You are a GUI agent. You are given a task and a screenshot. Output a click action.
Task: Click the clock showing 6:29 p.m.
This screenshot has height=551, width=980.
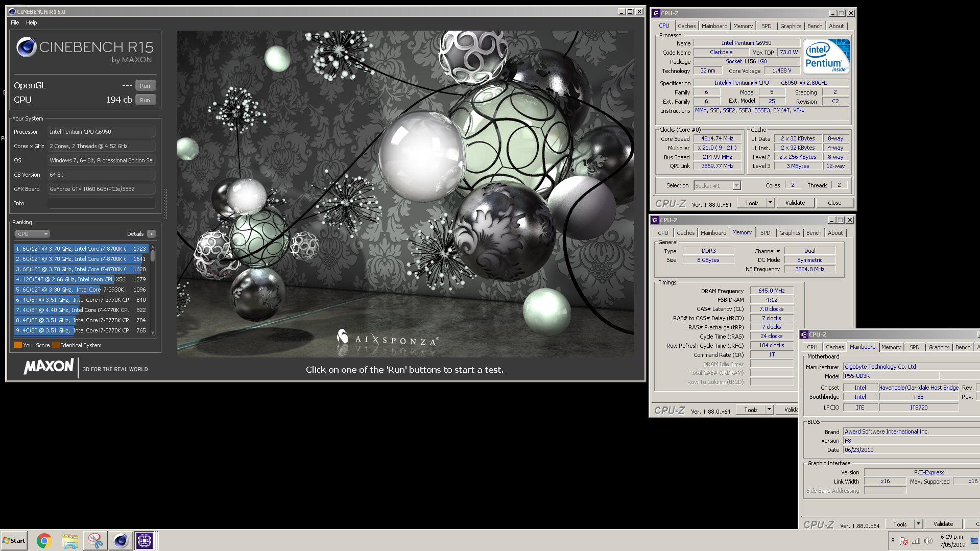point(952,537)
